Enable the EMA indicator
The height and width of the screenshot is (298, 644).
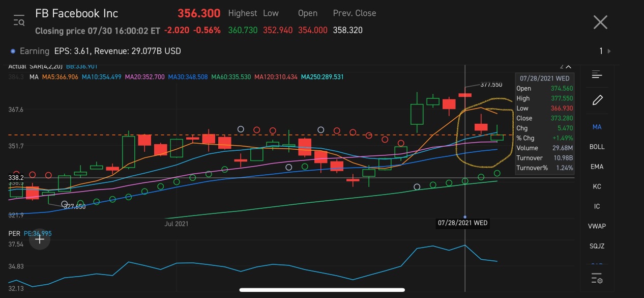pyautogui.click(x=597, y=167)
